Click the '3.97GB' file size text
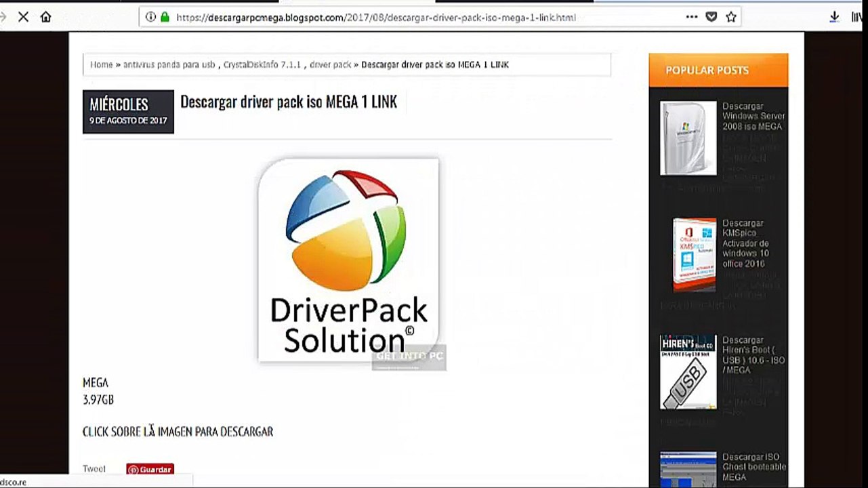The image size is (868, 488). tap(98, 400)
